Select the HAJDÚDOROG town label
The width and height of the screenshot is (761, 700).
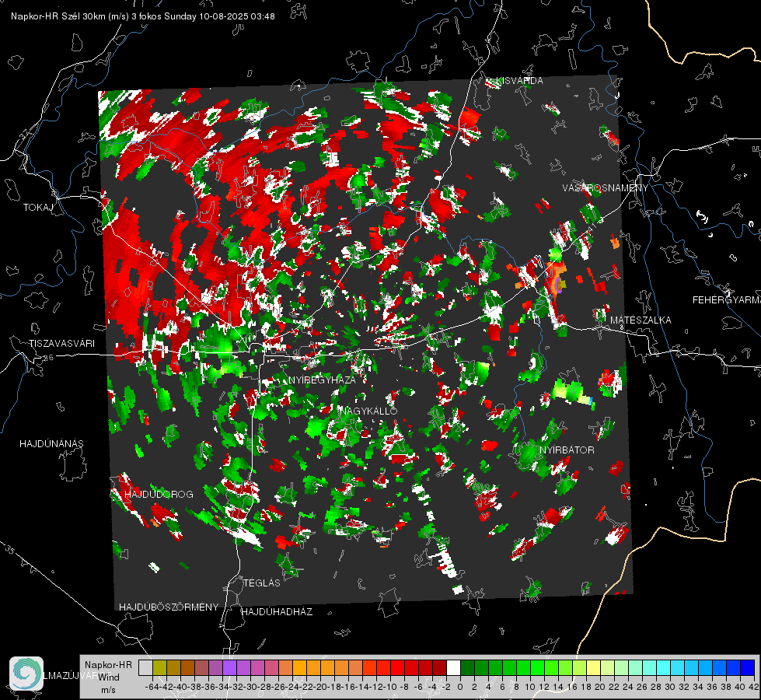pyautogui.click(x=159, y=495)
